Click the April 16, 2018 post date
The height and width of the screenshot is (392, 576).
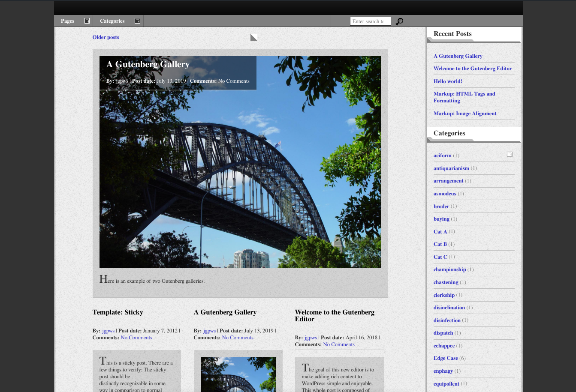pos(362,338)
